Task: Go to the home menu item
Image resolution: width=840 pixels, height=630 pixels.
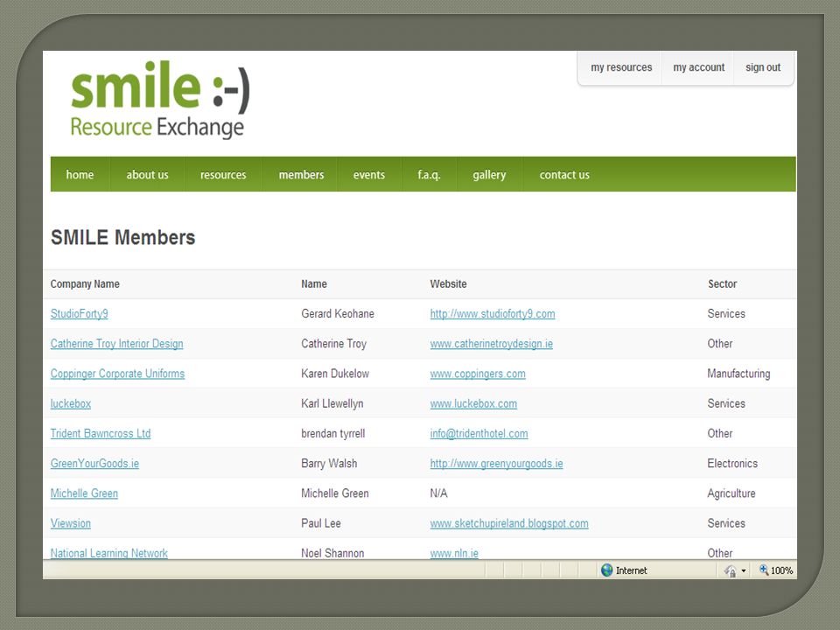Action: click(80, 175)
